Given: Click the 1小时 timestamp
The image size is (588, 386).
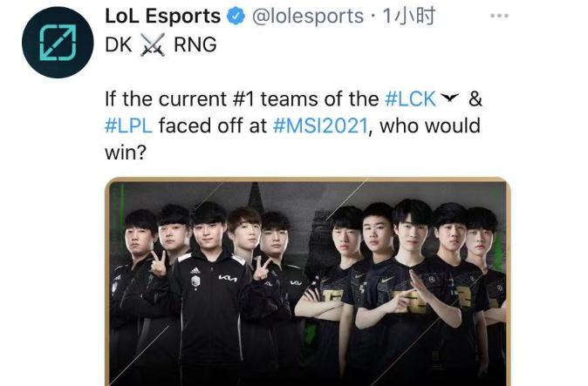Looking at the screenshot, I should (x=409, y=16).
